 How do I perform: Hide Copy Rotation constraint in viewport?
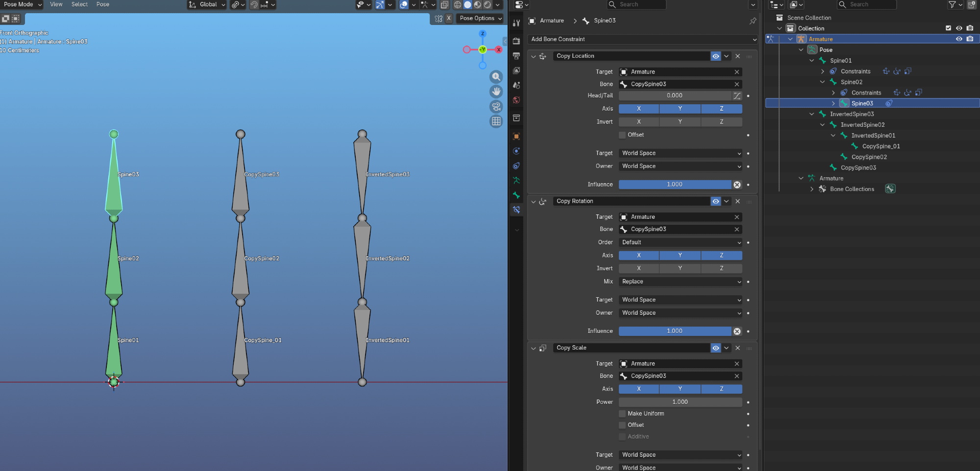pos(716,201)
